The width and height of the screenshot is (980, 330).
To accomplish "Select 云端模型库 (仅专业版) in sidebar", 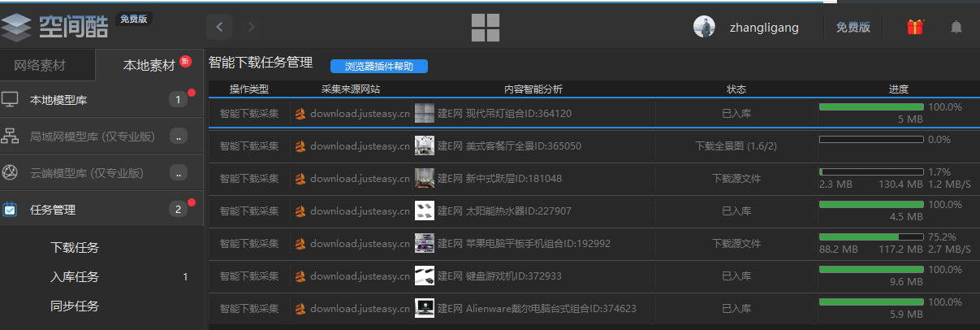I will tap(101, 172).
